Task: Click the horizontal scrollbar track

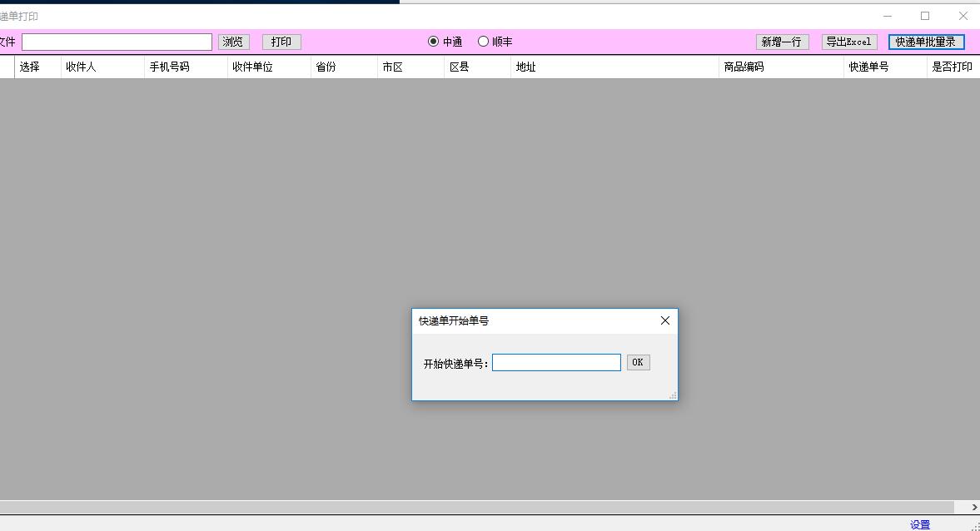Action: click(477, 507)
